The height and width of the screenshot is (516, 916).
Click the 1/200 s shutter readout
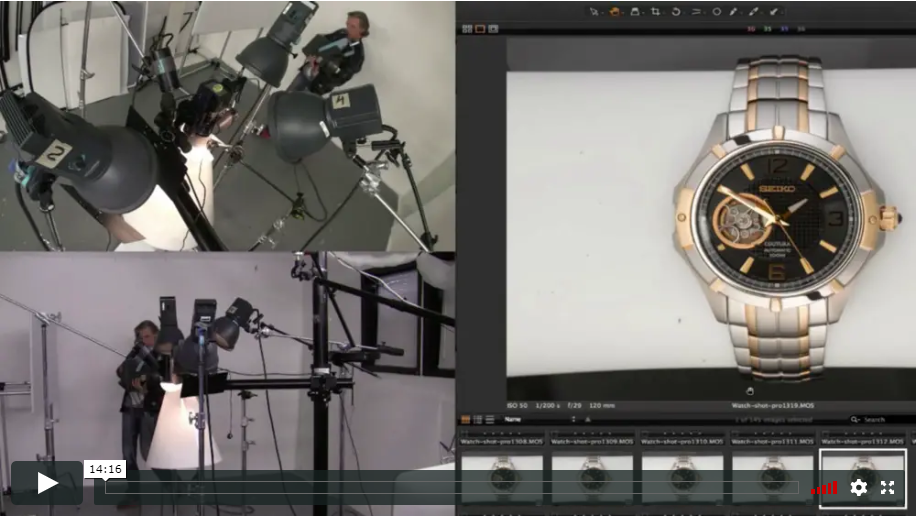(x=547, y=406)
